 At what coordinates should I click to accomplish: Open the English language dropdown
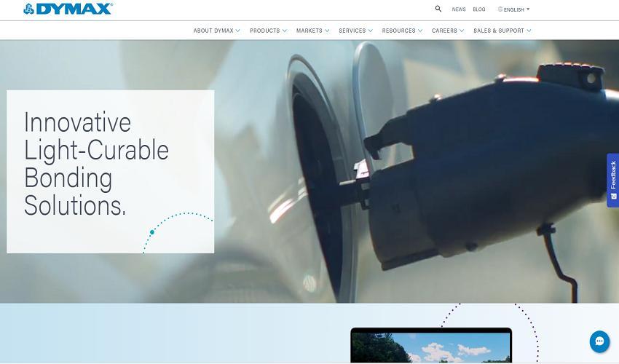[514, 9]
